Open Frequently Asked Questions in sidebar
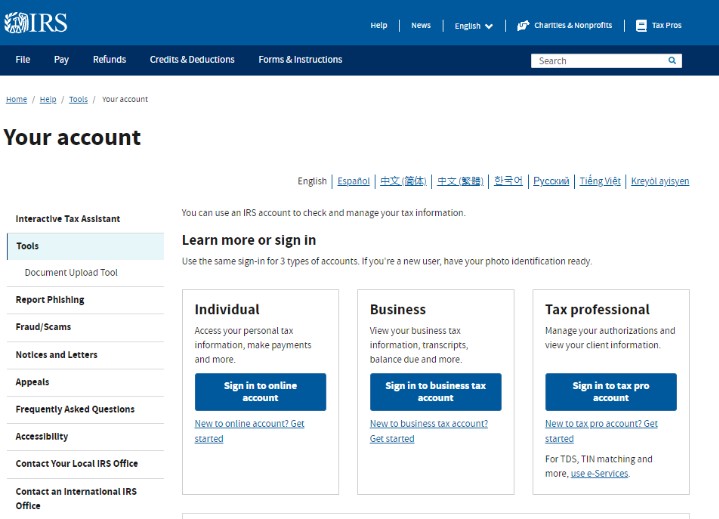 [x=75, y=409]
